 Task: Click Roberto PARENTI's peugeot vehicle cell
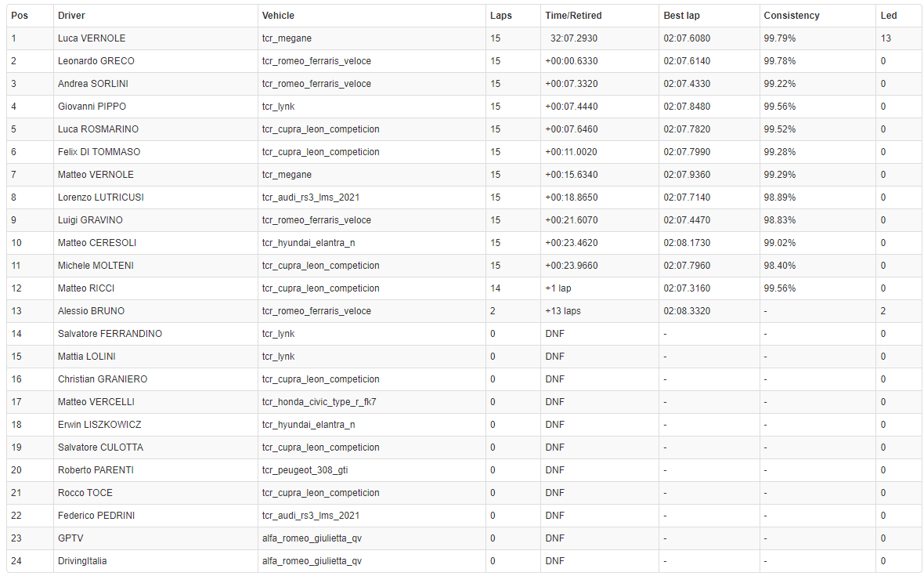click(305, 470)
